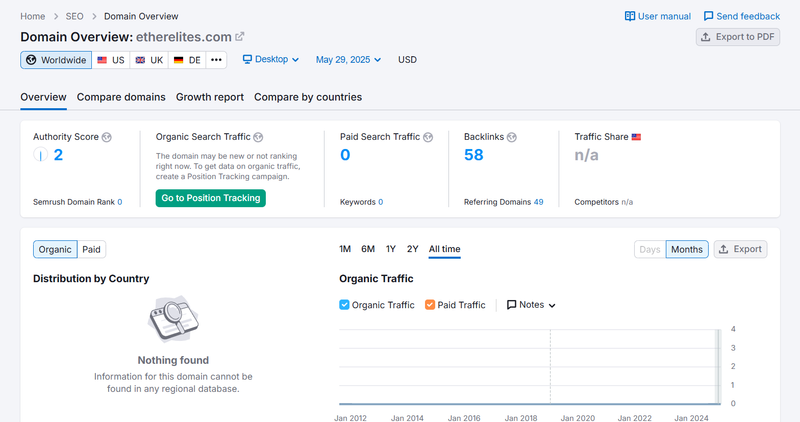Click the US flag beside Traffic Share

[x=636, y=137]
